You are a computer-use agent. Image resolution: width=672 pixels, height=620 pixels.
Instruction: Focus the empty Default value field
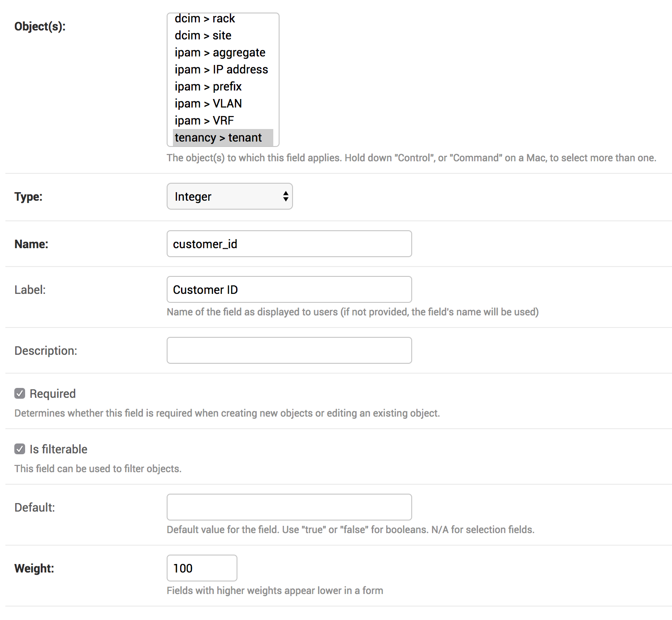[289, 507]
